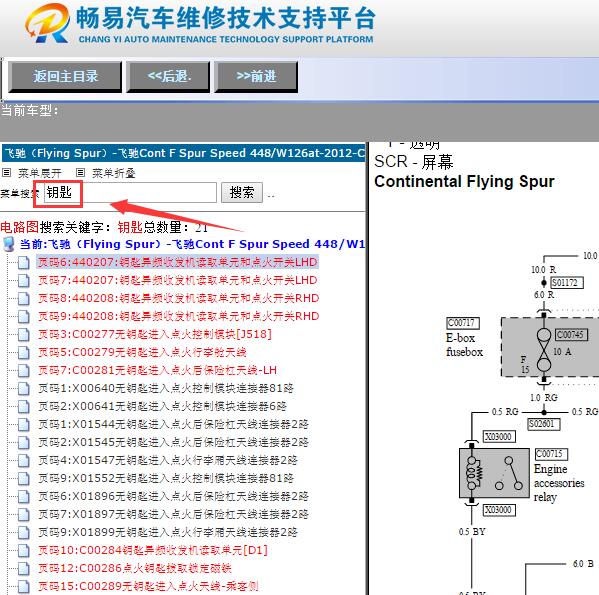Click the 菜单折叠 box icon
The height and width of the screenshot is (595, 599).
(80, 173)
